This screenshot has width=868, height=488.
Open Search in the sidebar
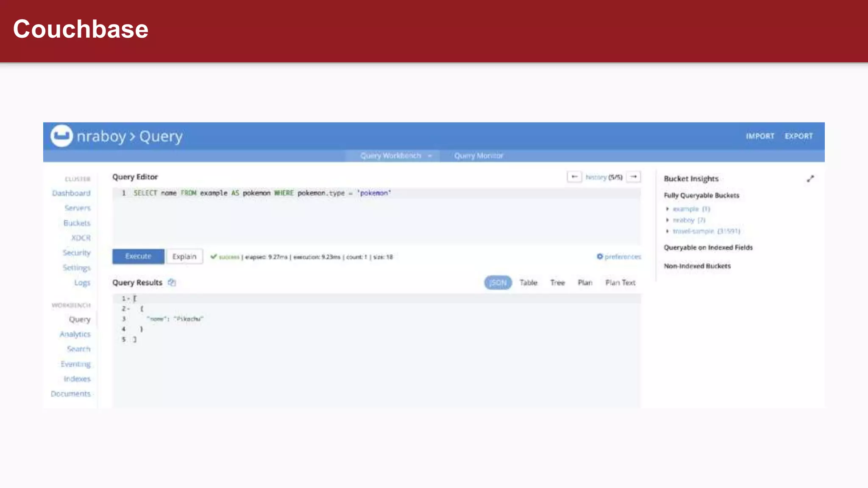coord(79,349)
